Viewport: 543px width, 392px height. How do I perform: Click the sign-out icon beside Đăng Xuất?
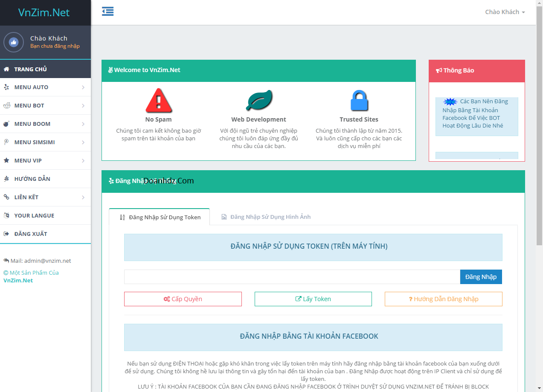tap(6, 234)
